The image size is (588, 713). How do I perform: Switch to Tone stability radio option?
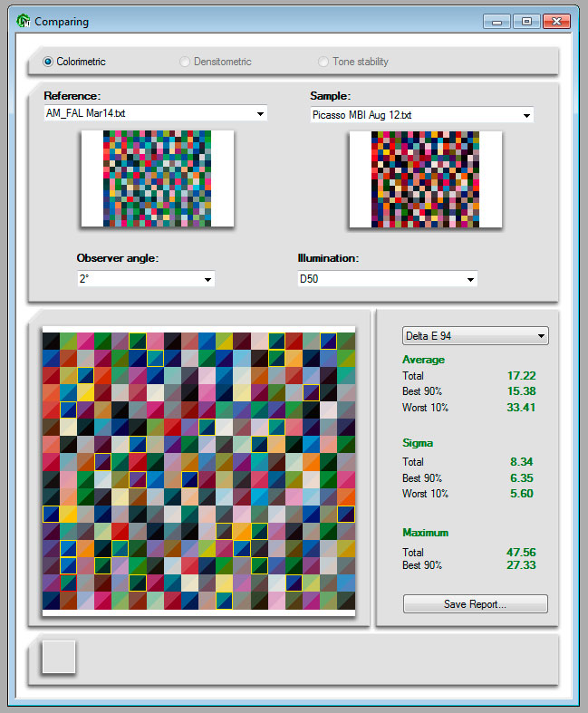pos(323,62)
